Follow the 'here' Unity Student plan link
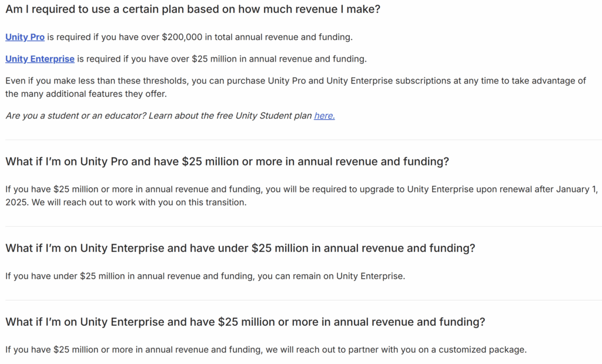 (324, 116)
